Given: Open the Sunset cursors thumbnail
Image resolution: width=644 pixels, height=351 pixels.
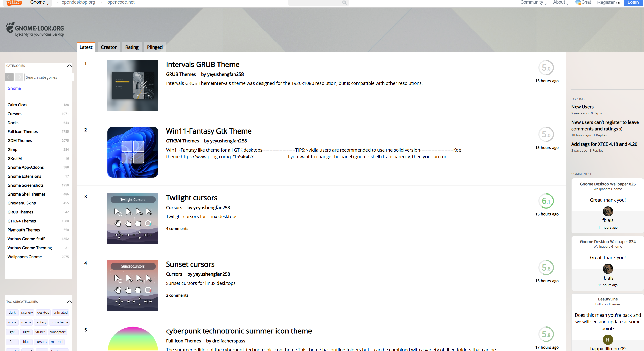Looking at the screenshot, I should tap(133, 285).
